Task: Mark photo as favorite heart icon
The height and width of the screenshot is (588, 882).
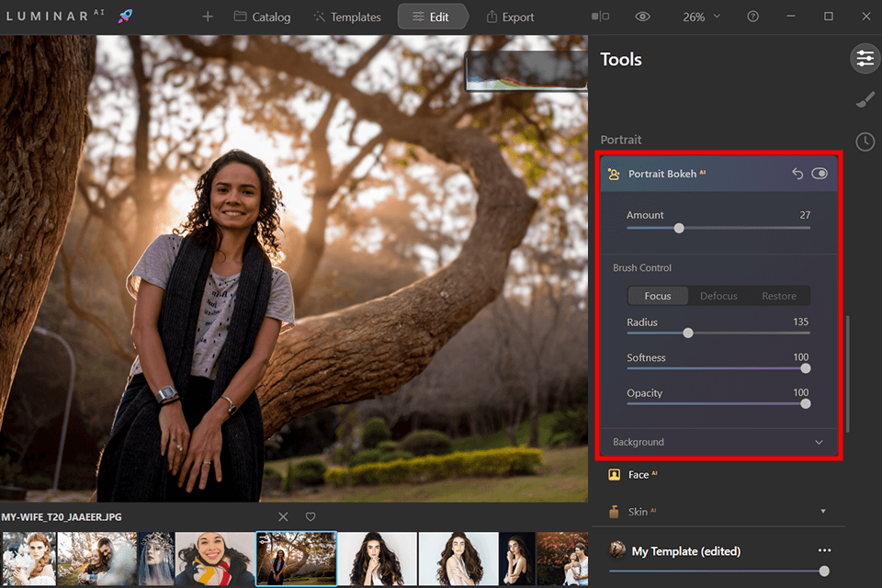Action: (x=311, y=516)
